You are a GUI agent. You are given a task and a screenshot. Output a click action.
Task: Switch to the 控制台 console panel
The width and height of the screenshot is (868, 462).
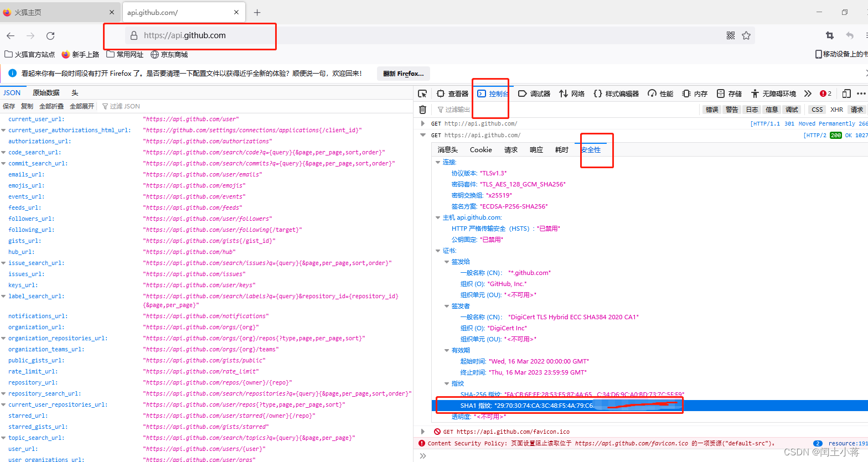pos(493,94)
